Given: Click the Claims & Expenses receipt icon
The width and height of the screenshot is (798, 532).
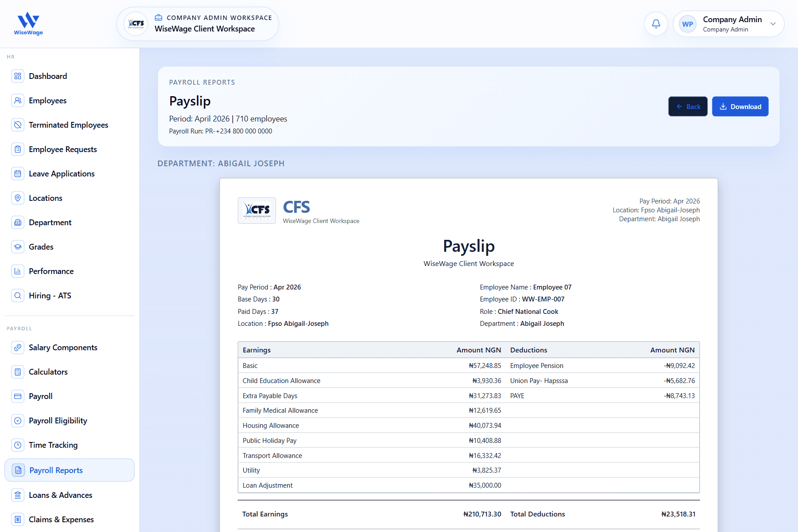Looking at the screenshot, I should point(18,520).
